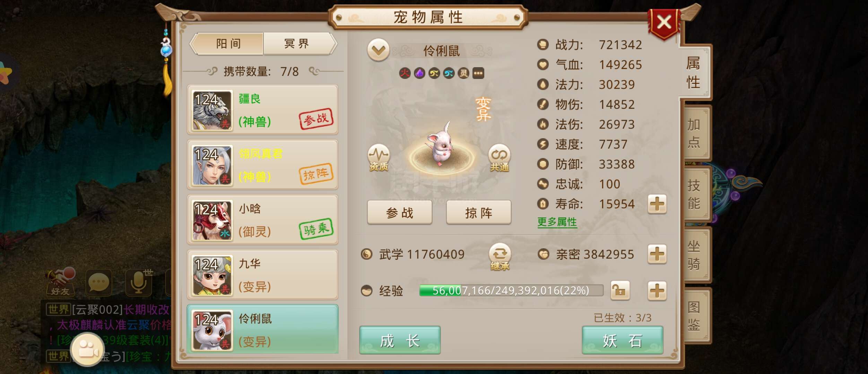
Task: Click the experience lock icon
Action: tap(620, 290)
